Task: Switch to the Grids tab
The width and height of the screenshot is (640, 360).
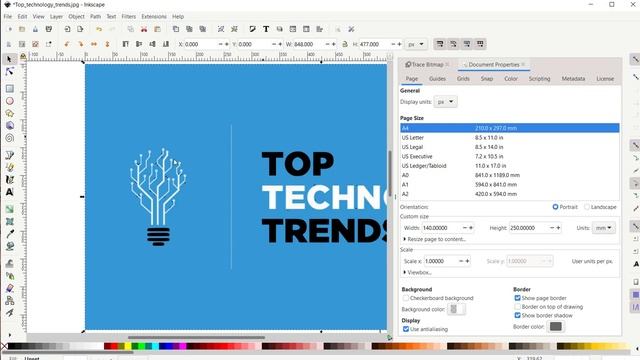Action: (463, 79)
